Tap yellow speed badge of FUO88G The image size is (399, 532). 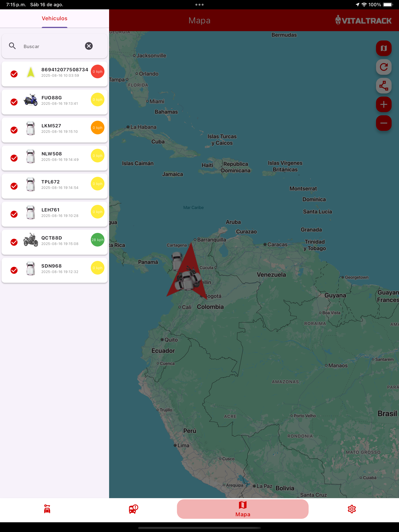[97, 100]
